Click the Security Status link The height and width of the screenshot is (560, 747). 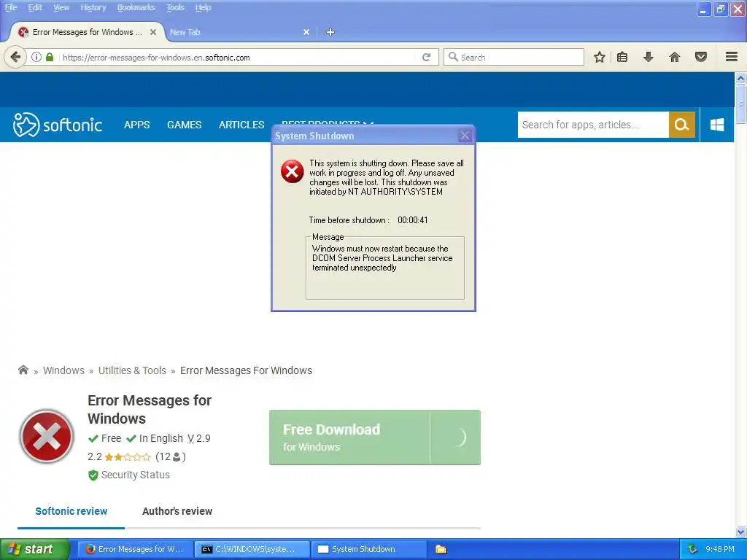(135, 475)
